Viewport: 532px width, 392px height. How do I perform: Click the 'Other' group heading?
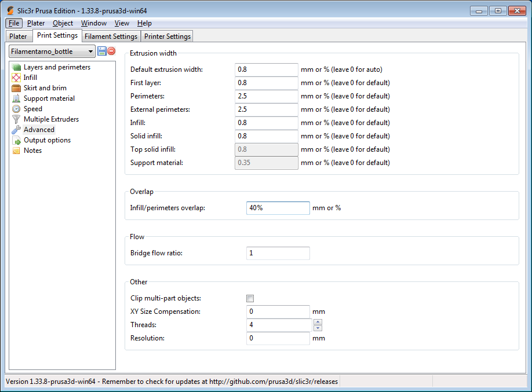pos(139,282)
